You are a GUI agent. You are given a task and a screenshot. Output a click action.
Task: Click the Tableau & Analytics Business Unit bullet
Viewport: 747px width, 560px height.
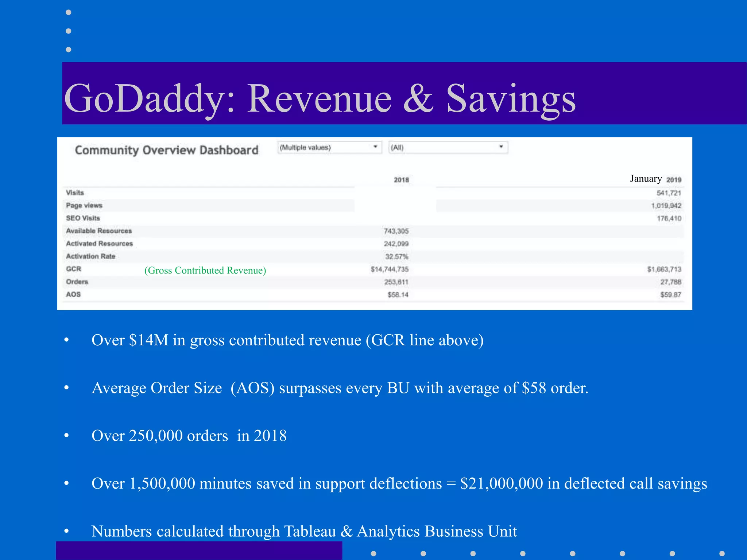click(x=304, y=532)
